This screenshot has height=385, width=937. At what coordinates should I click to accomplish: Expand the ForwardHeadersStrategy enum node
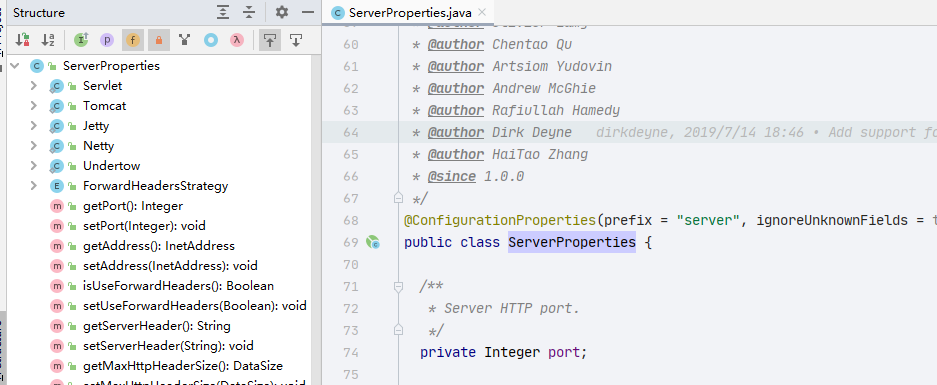tap(34, 186)
